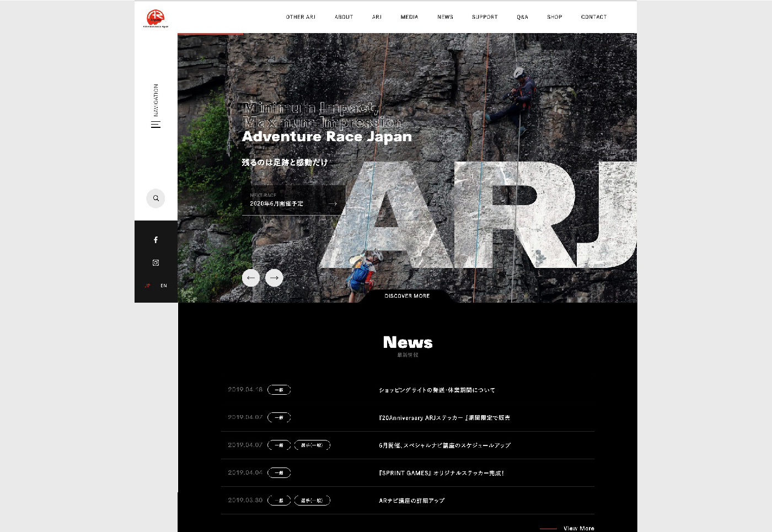
Task: Open the Facebook page icon
Action: pyautogui.click(x=156, y=240)
